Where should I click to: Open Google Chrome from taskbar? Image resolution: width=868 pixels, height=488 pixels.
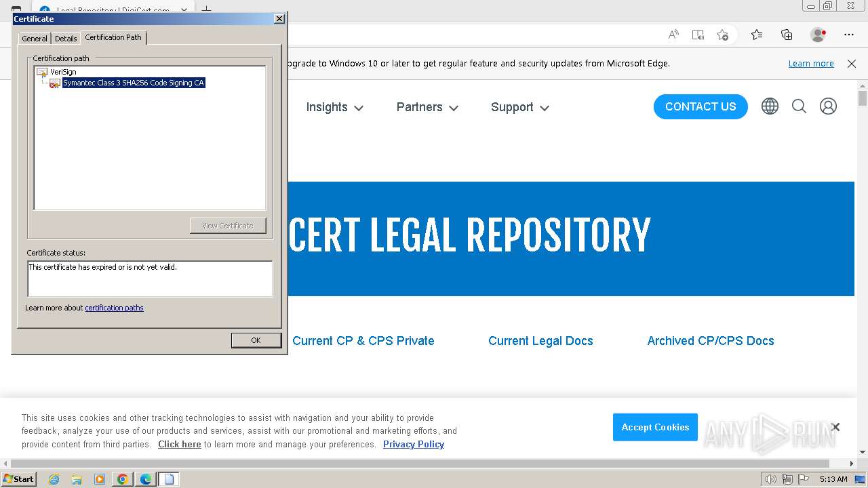123,479
